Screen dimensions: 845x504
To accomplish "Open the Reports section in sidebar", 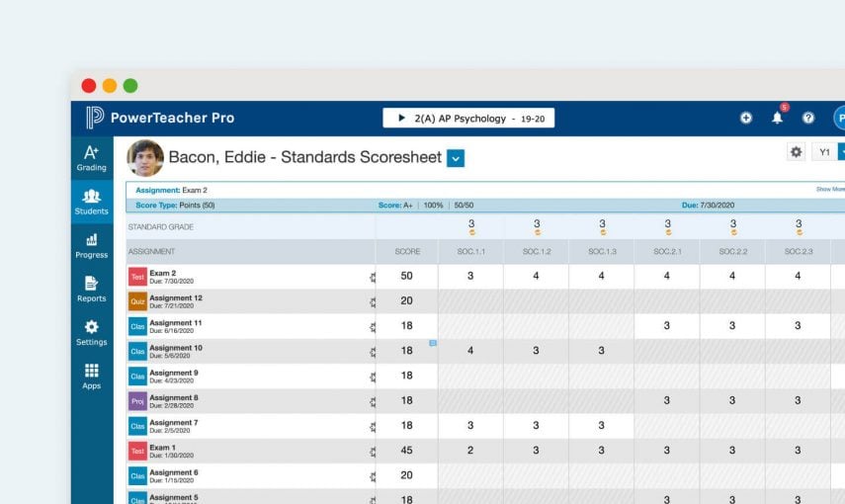I will (x=92, y=290).
